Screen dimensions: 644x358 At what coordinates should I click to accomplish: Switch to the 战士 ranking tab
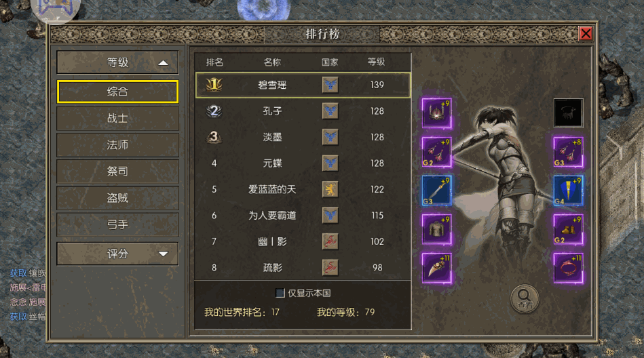tap(117, 118)
